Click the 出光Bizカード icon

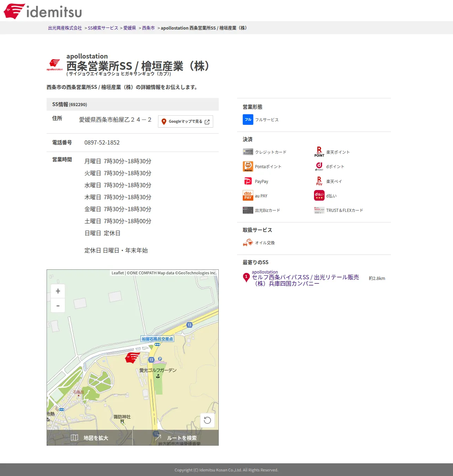(248, 210)
